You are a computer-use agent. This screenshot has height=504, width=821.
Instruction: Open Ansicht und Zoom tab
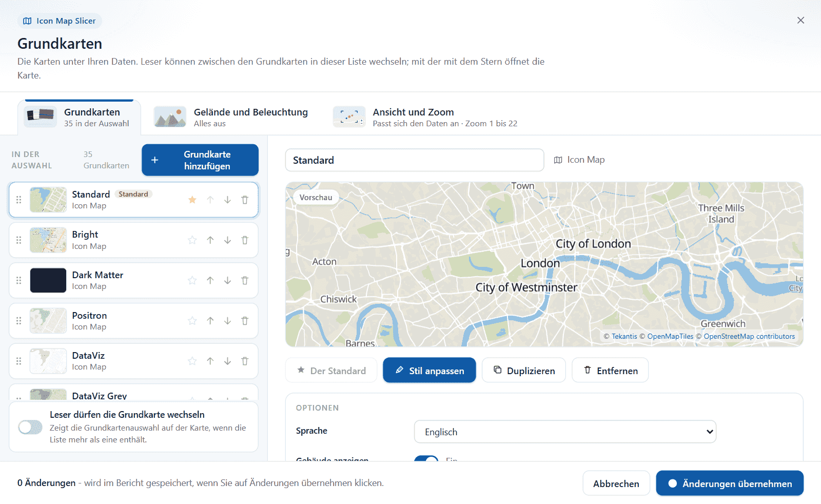(x=425, y=117)
